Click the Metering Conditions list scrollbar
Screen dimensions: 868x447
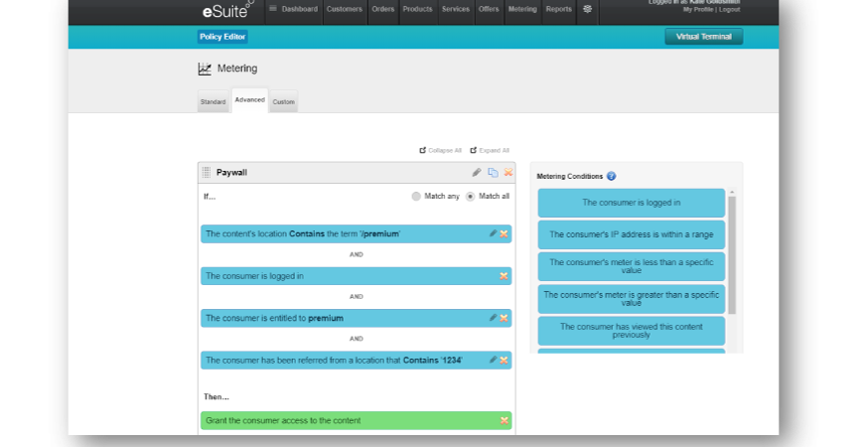(732, 253)
